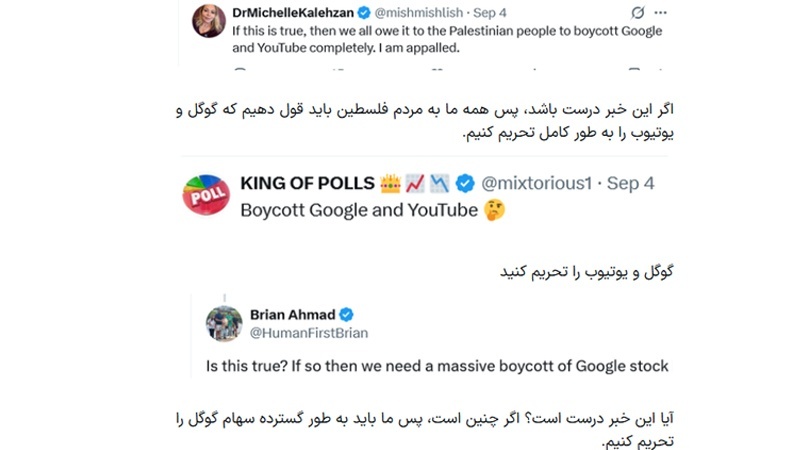Open the @mixtorious1 handle

[538, 183]
